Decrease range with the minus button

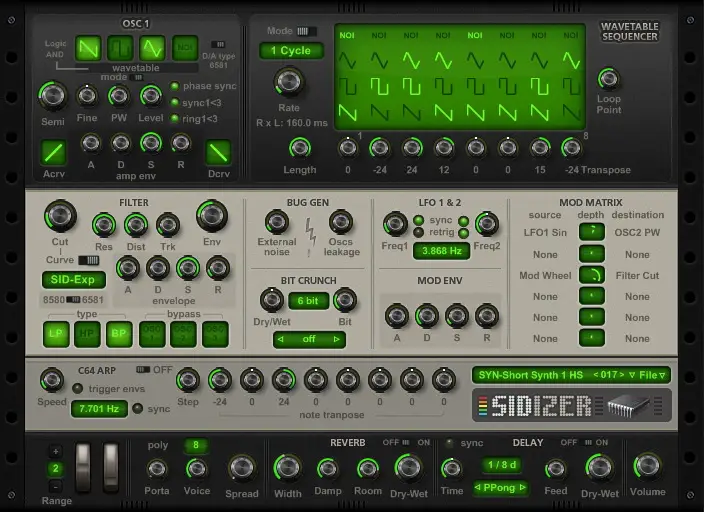click(x=56, y=487)
